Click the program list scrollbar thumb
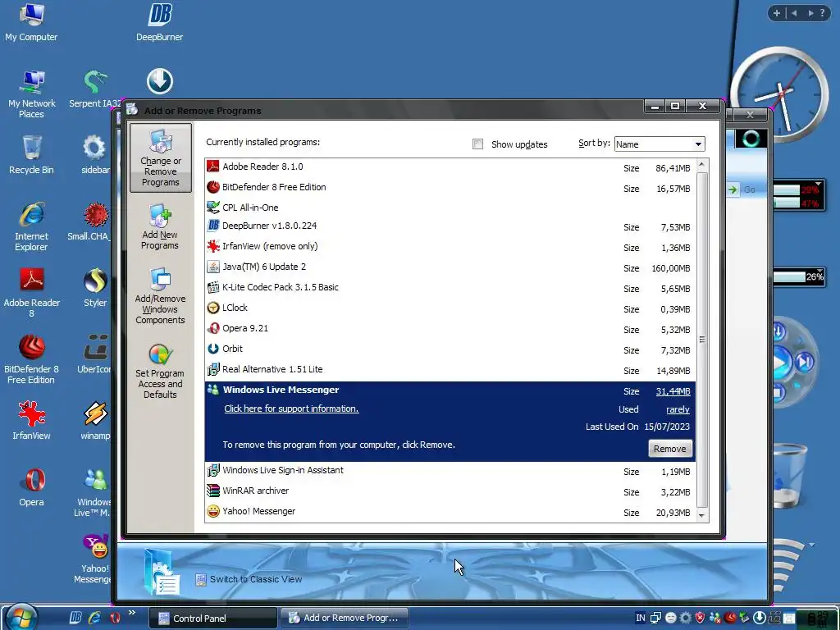The image size is (840, 630). coord(702,340)
